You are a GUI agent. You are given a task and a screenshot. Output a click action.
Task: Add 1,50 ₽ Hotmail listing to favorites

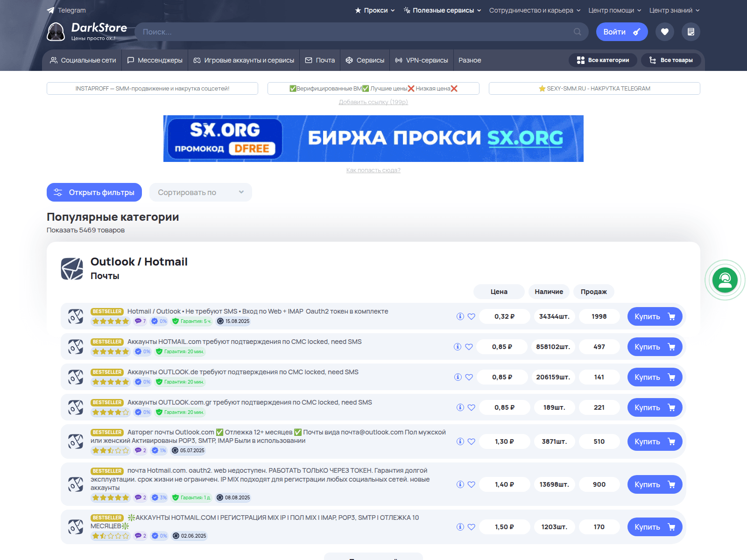tap(472, 527)
